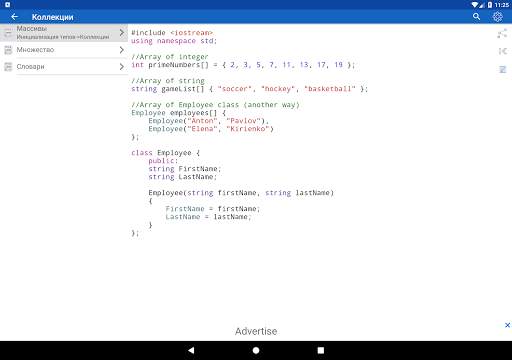This screenshot has width=512, height=360.
Task: Click the "string LastName;" line
Action: coord(183,177)
